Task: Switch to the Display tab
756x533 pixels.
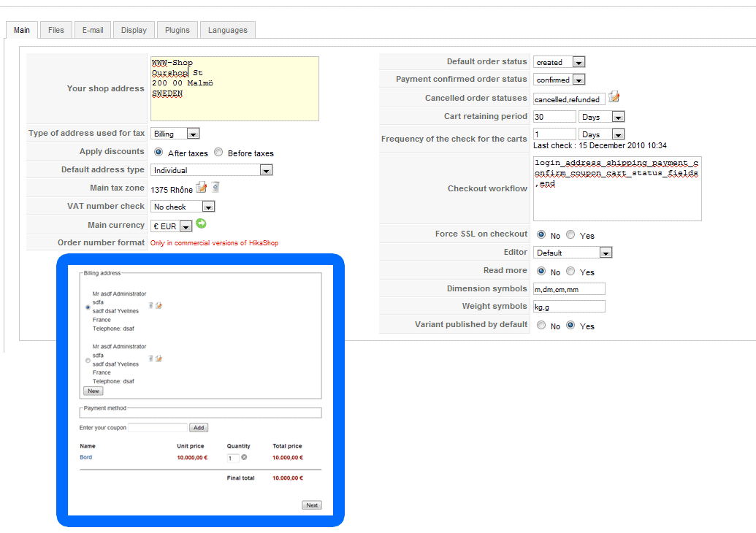Action: pyautogui.click(x=134, y=30)
